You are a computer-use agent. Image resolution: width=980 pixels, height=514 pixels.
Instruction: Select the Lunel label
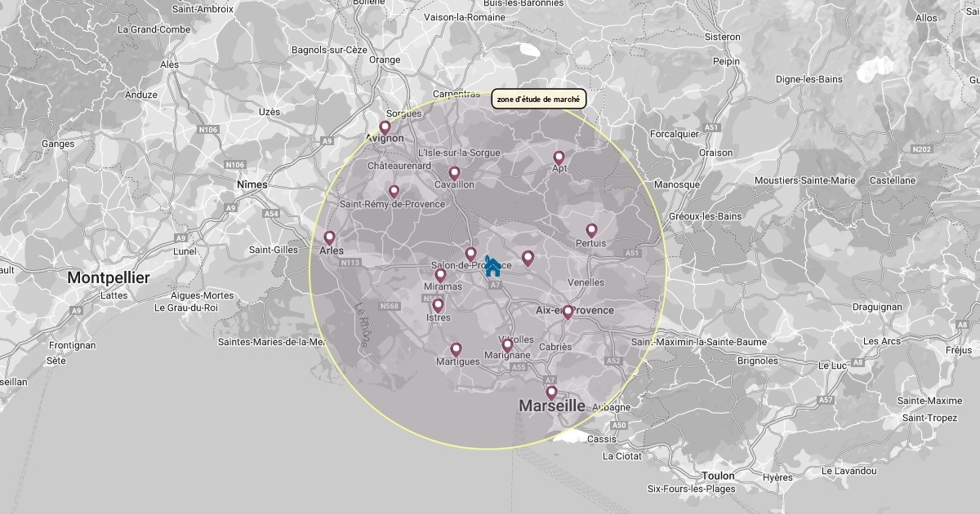click(185, 251)
